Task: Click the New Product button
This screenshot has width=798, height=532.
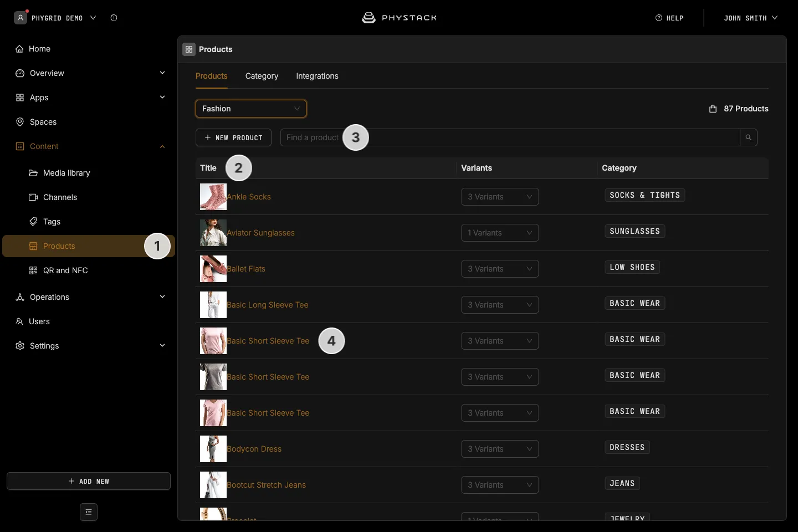Action: 233,137
